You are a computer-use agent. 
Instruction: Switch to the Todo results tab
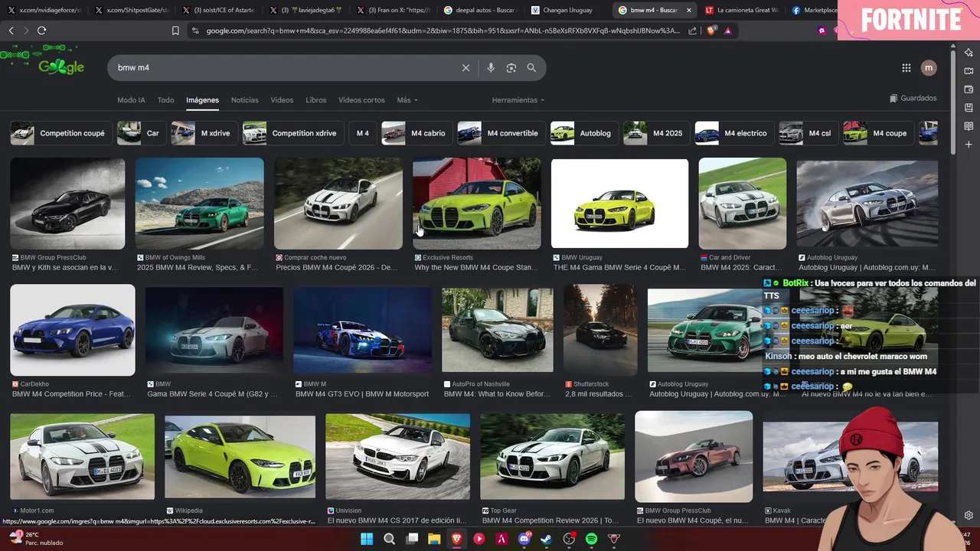coord(165,100)
